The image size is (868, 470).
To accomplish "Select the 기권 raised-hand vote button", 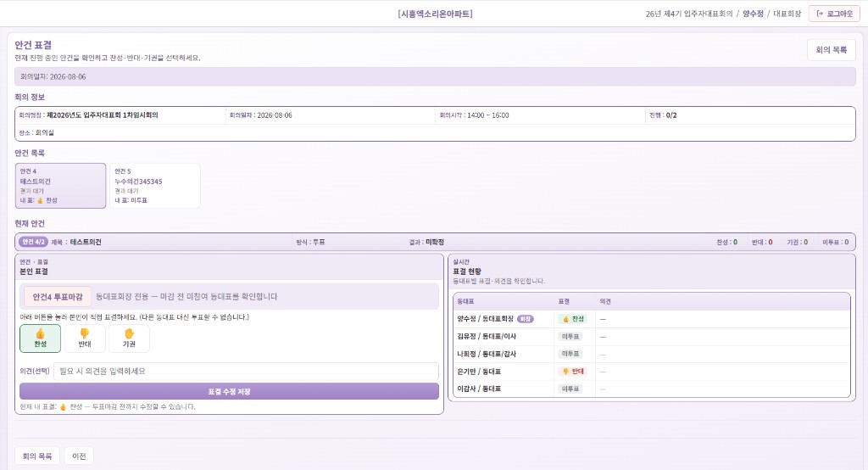I will point(129,339).
